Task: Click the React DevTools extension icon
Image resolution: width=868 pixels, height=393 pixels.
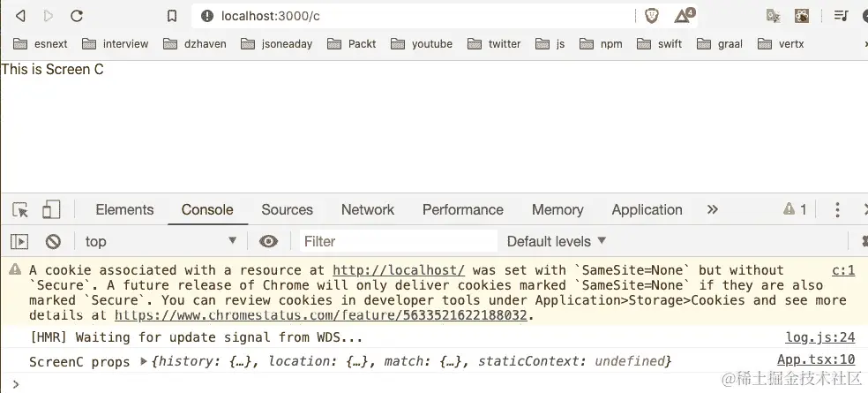Action: pyautogui.click(x=802, y=16)
